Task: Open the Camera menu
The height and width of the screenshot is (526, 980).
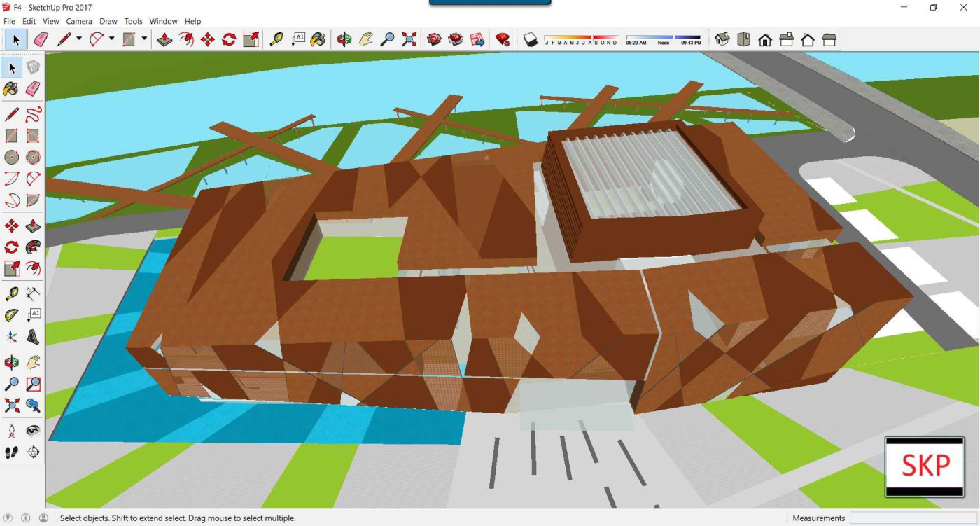Action: click(x=79, y=21)
